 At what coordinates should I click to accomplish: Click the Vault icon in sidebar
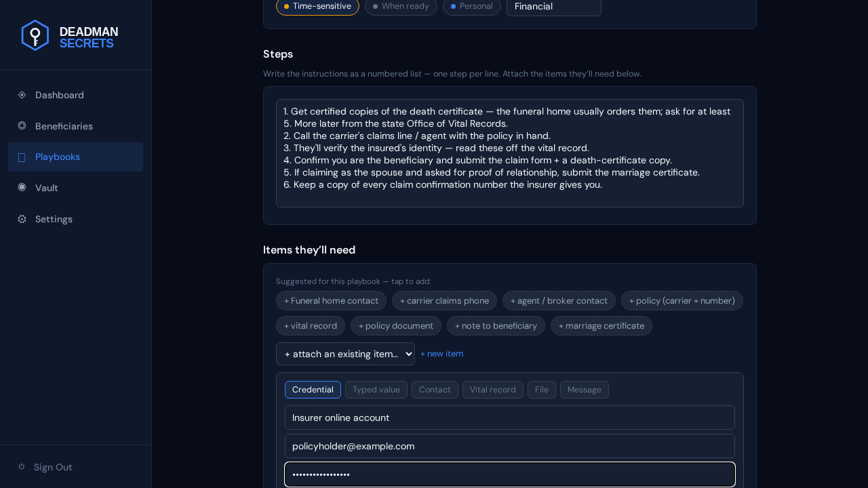[x=22, y=187]
